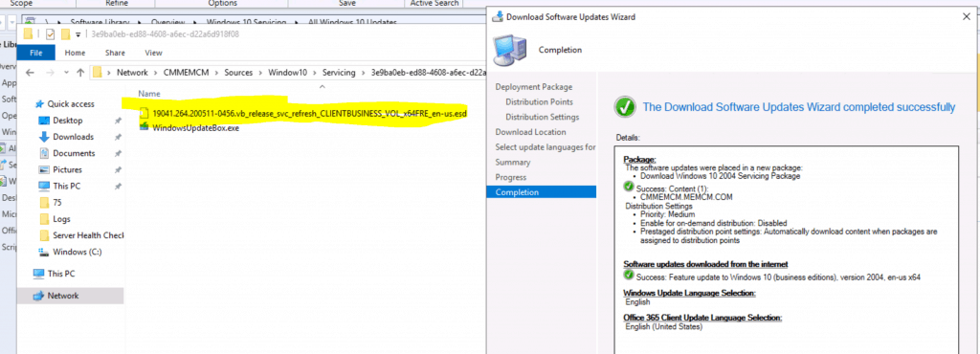Close the Download Software Updates Wizard
The width and height of the screenshot is (980, 354).
(x=966, y=17)
